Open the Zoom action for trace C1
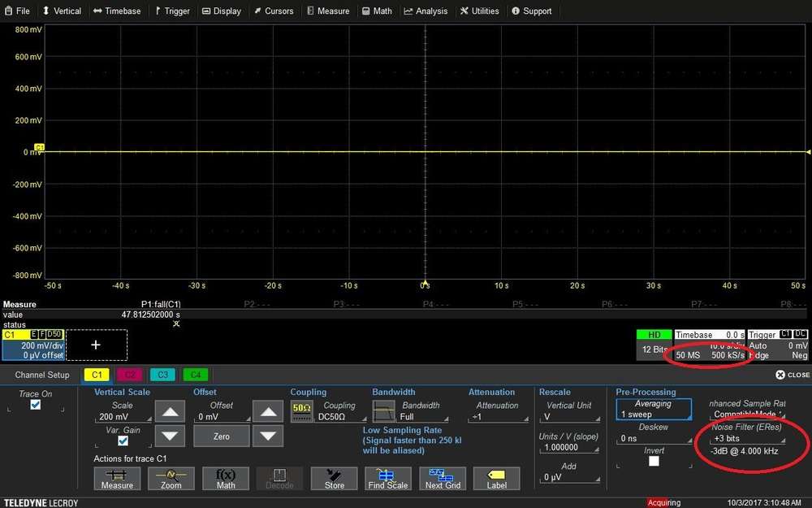Image resolution: width=812 pixels, height=508 pixels. point(171,479)
